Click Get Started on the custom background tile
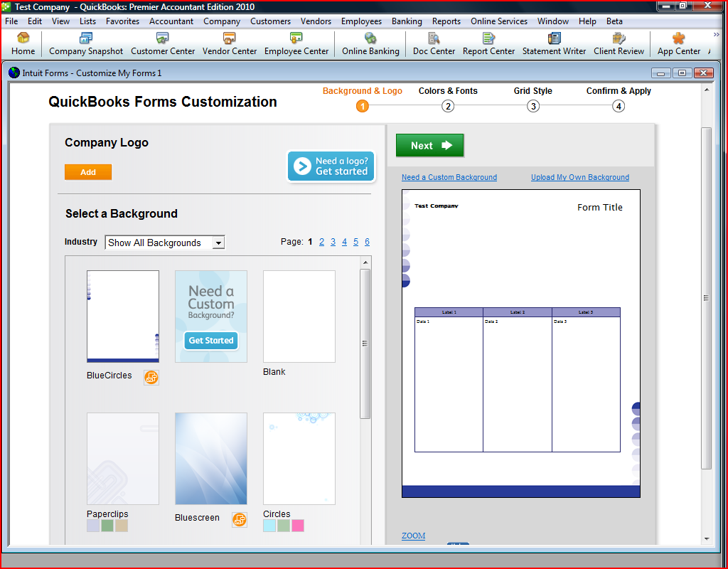The height and width of the screenshot is (569, 728). tap(211, 341)
